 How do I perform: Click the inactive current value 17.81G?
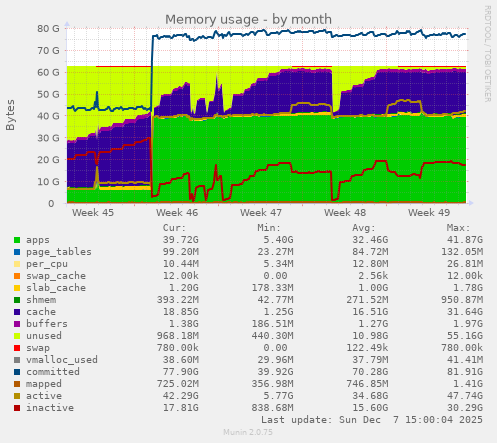point(181,408)
